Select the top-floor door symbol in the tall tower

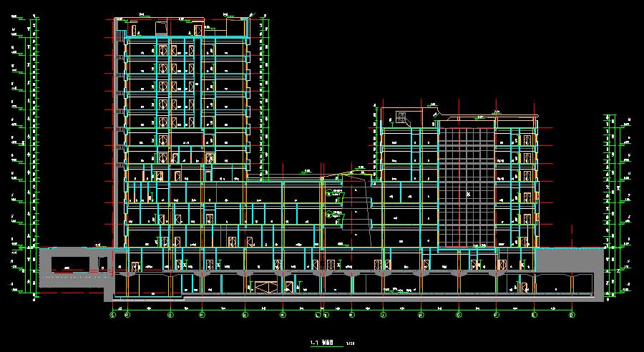point(163,50)
